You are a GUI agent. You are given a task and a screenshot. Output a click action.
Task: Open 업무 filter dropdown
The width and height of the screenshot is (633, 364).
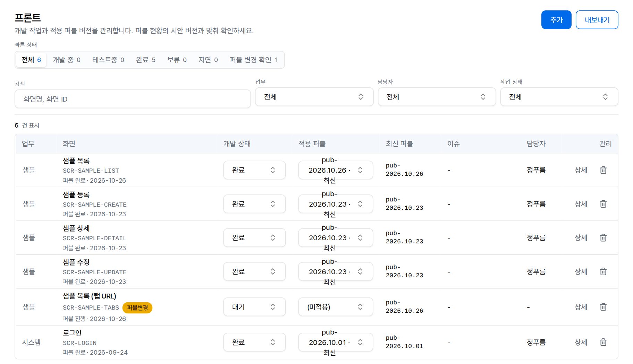click(314, 97)
